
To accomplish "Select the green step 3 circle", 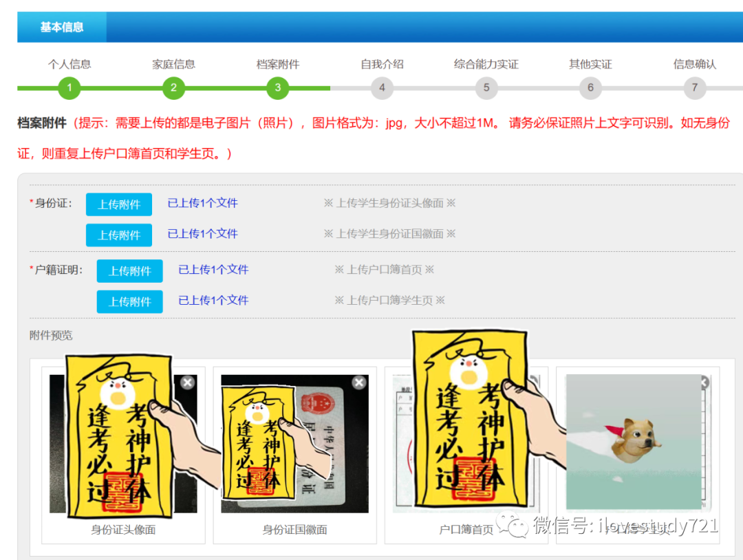I will click(x=278, y=87).
